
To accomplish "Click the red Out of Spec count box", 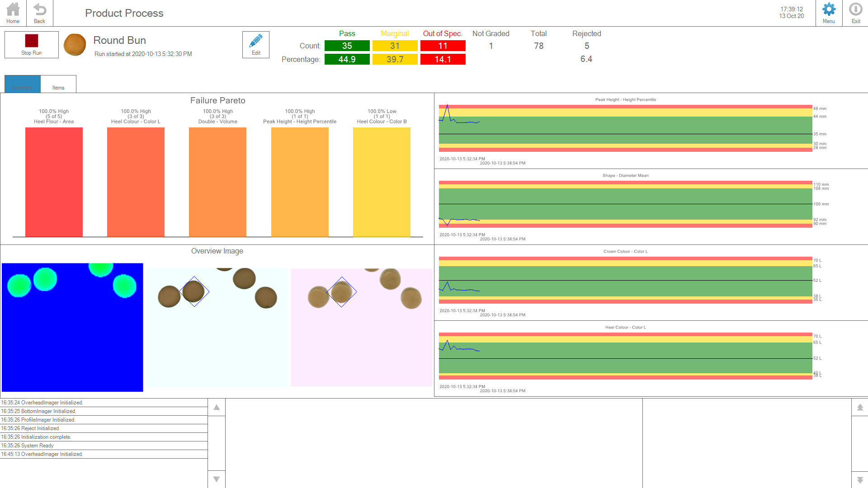I will click(443, 46).
